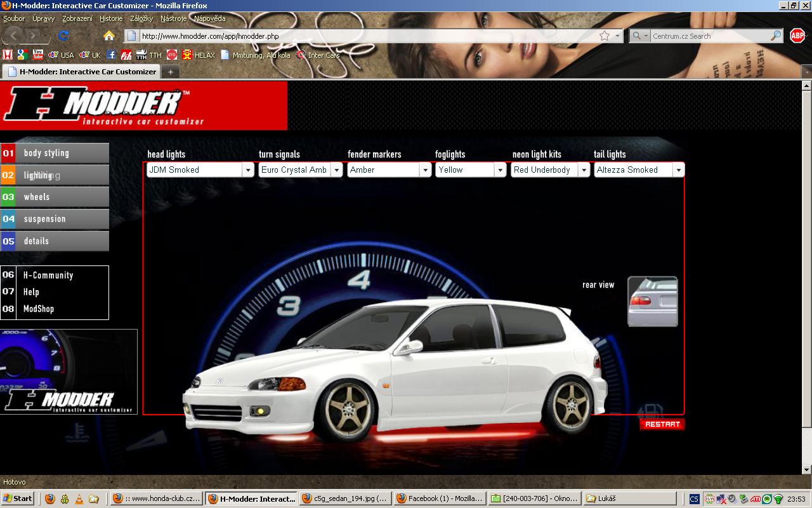Image resolution: width=812 pixels, height=508 pixels.
Task: Go to the wheels section
Action: click(55, 197)
